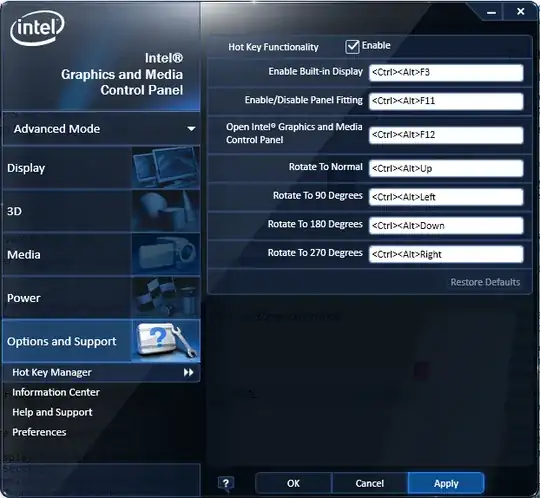Select Options and Support menu item
This screenshot has width=540, height=498.
point(101,341)
